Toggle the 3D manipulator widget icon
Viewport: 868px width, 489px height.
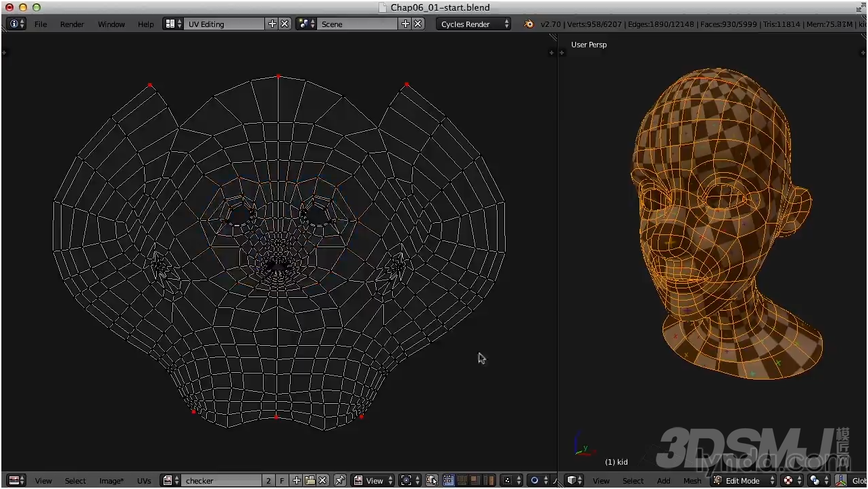840,480
